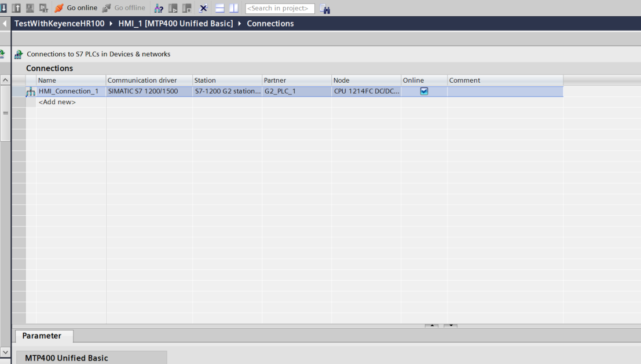
Task: Click the Connections breadcrumb item
Action: pos(270,24)
